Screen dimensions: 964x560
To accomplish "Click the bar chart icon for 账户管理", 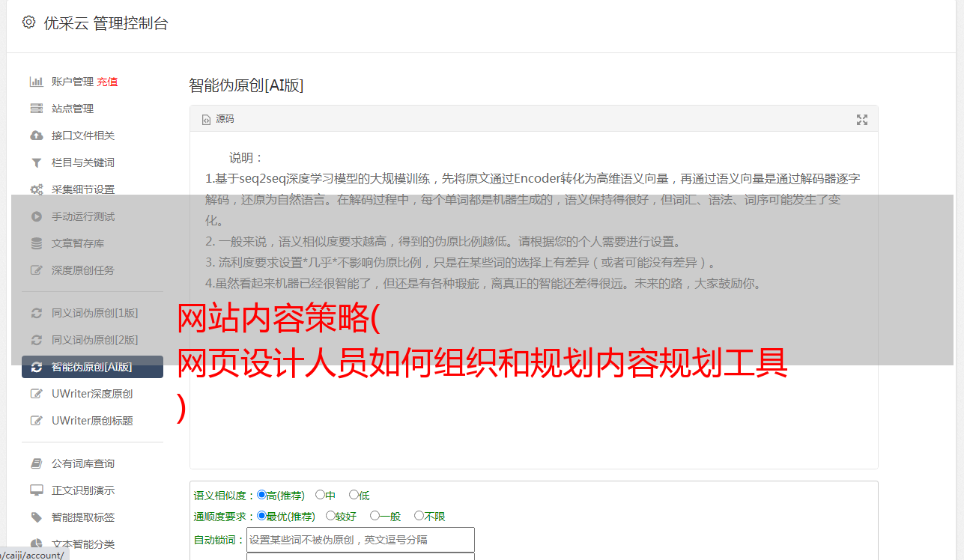I will tap(36, 82).
